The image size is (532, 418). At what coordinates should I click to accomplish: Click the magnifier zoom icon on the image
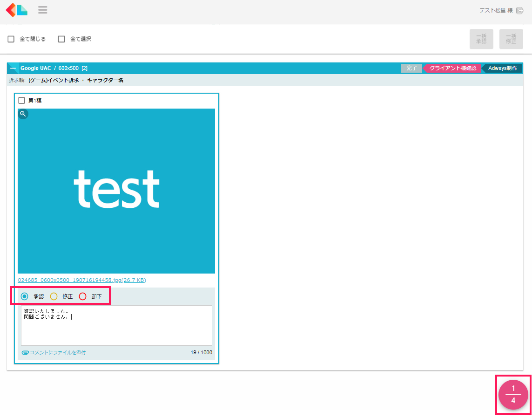coord(23,114)
